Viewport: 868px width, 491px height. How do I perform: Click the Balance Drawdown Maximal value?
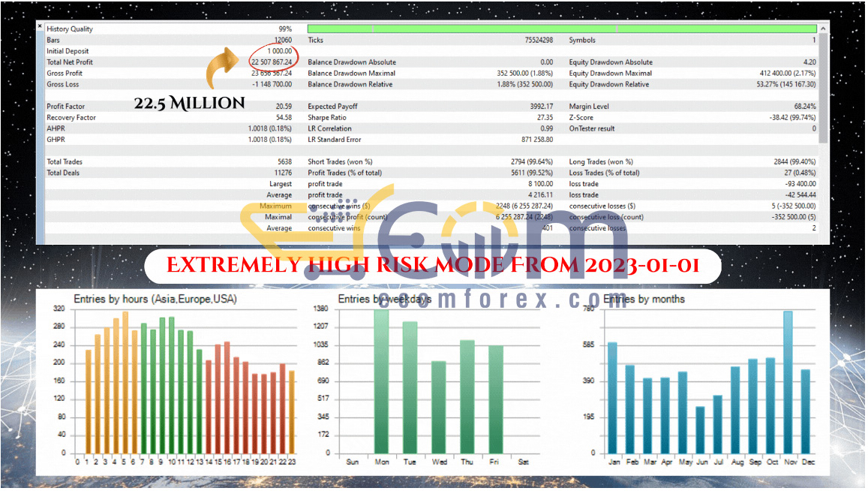(525, 73)
